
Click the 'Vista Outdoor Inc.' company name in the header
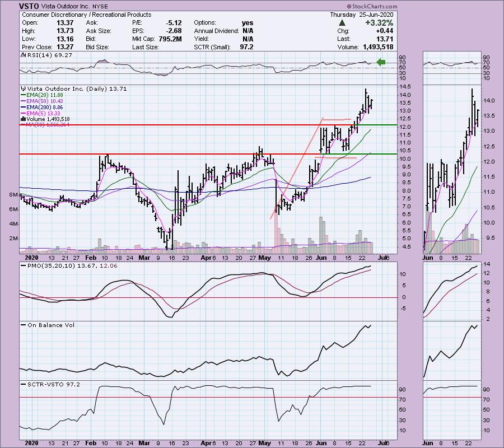(x=66, y=6)
